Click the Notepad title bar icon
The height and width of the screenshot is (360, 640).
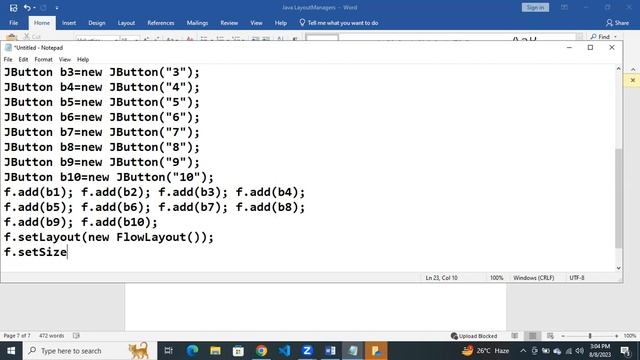[8, 48]
